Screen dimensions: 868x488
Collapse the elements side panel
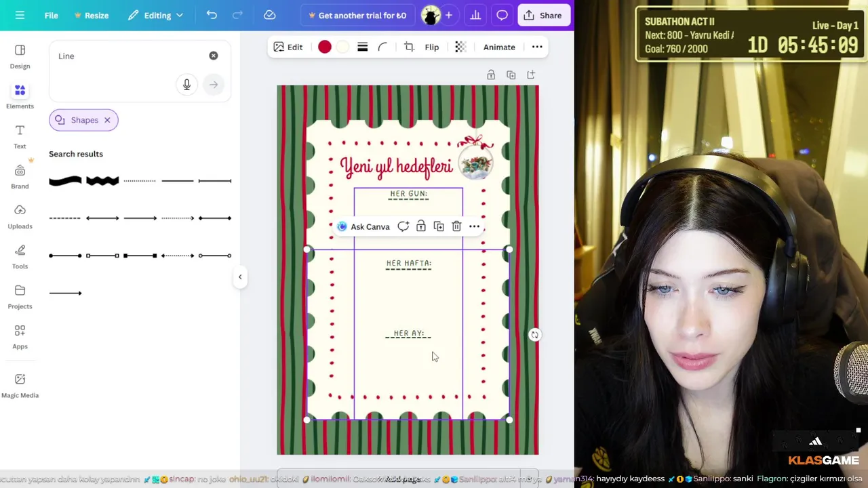pos(239,277)
